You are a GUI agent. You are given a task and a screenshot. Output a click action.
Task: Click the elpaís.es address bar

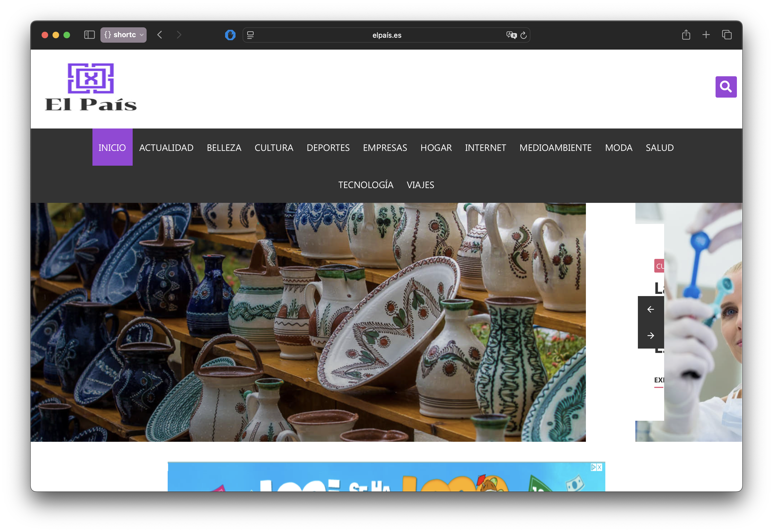pyautogui.click(x=386, y=35)
